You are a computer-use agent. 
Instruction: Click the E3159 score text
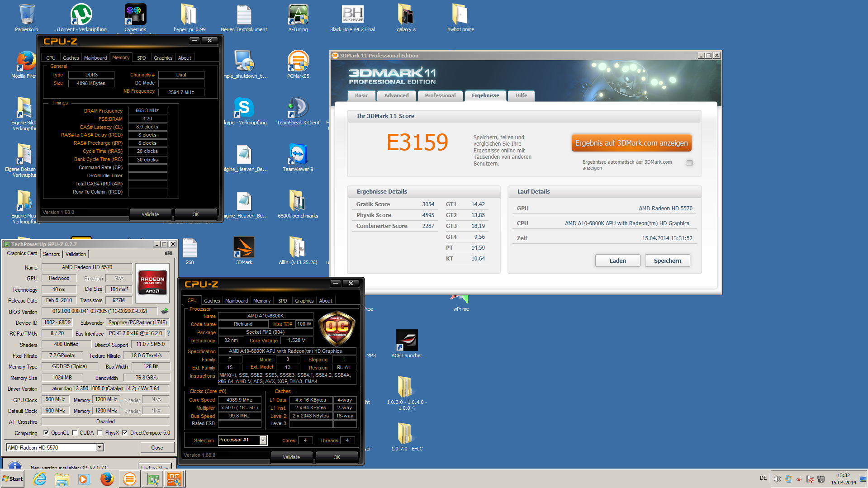(x=417, y=142)
